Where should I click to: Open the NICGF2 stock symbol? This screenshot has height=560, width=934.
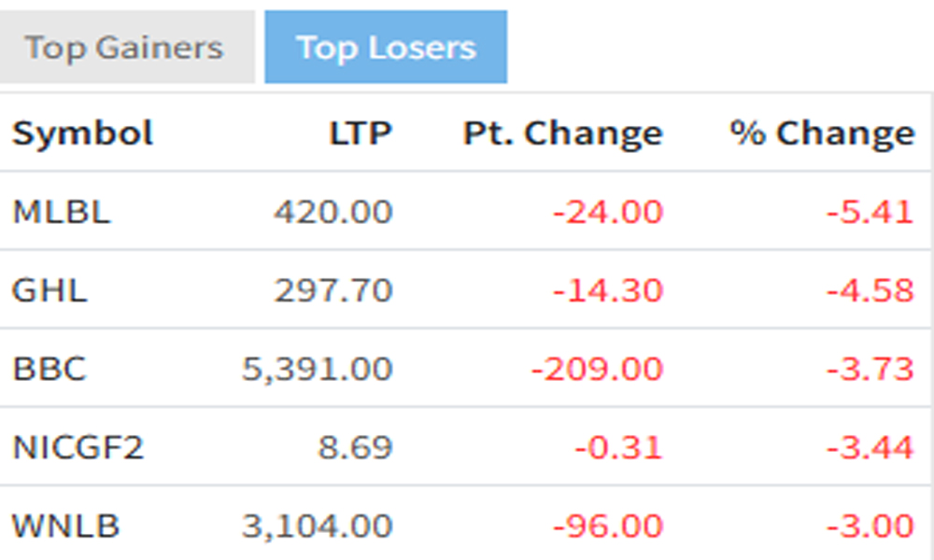78,448
